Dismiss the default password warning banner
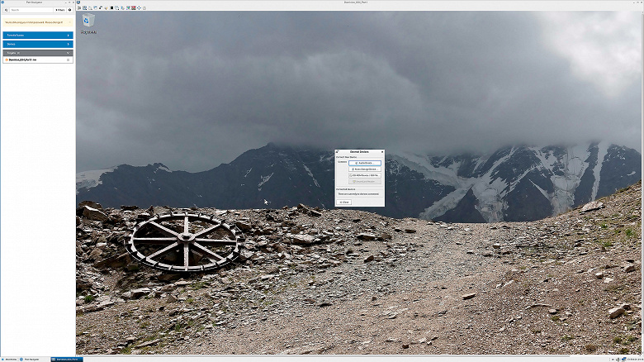The height and width of the screenshot is (362, 644). (x=70, y=22)
